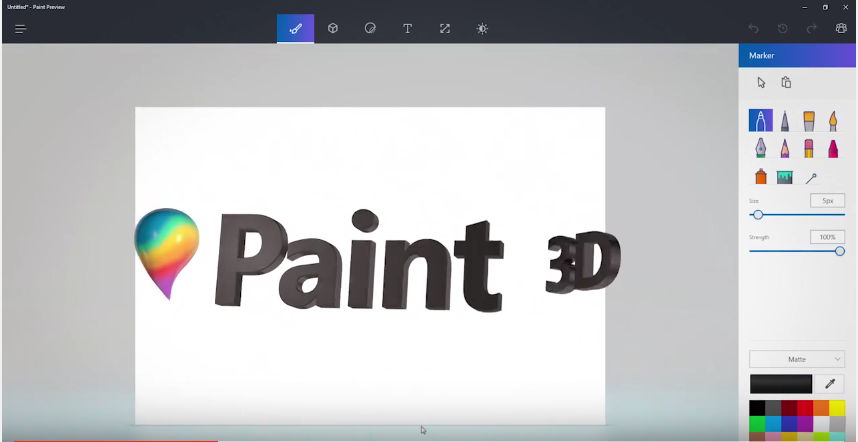858x442 pixels.
Task: Open the Canvas resize tab
Action: [x=445, y=28]
